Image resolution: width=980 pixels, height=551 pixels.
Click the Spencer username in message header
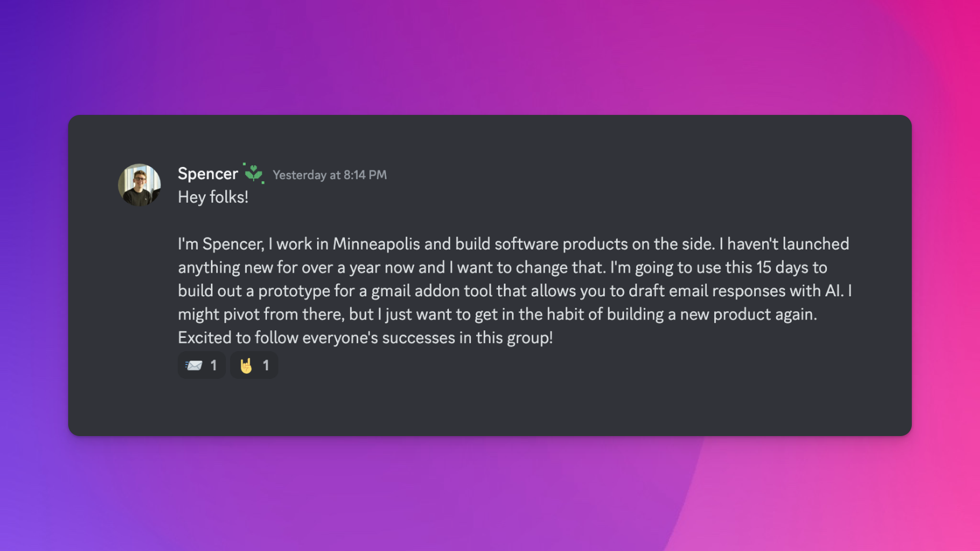pos(207,174)
